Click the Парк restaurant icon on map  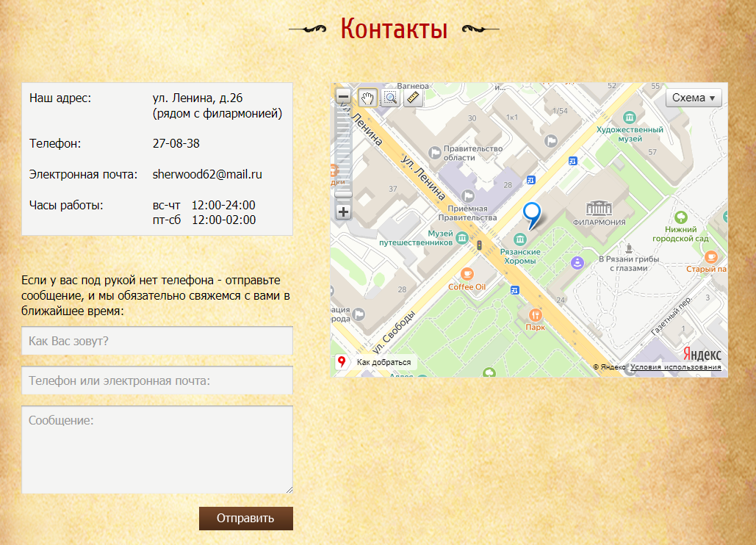click(x=535, y=314)
